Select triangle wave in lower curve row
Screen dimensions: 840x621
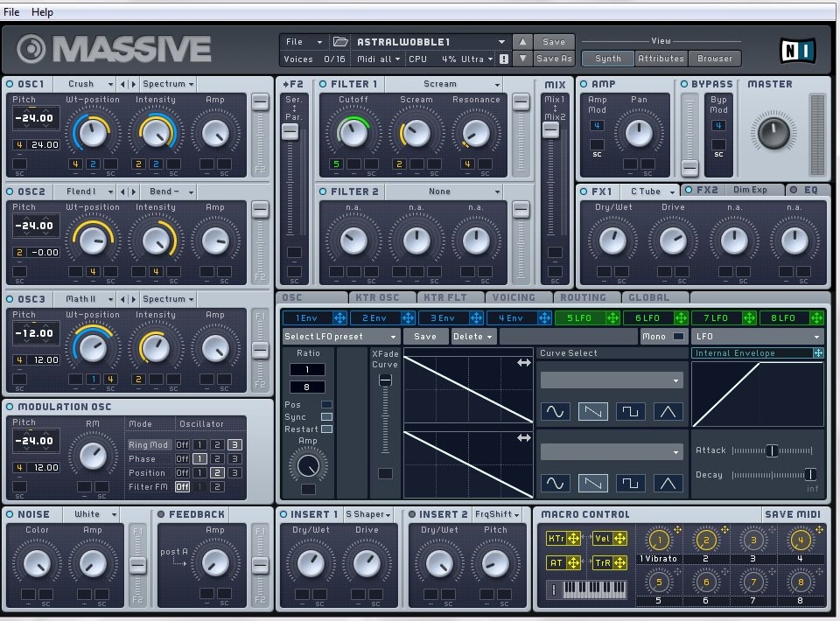[x=668, y=483]
